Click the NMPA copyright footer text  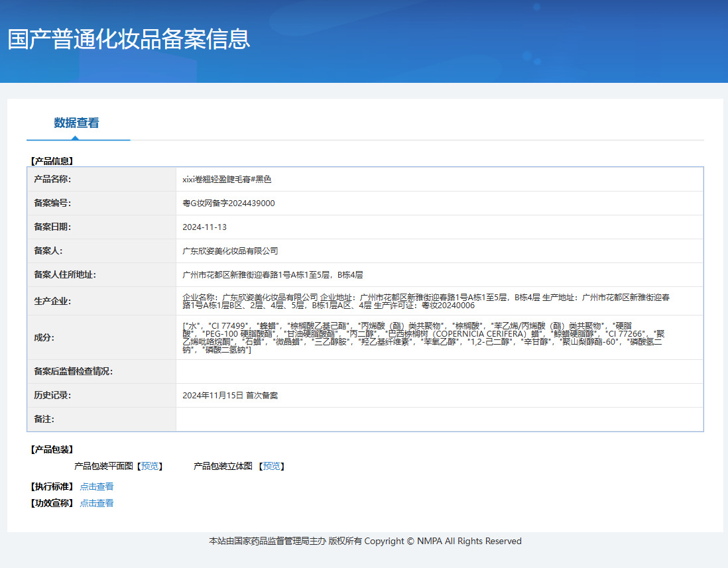[365, 541]
